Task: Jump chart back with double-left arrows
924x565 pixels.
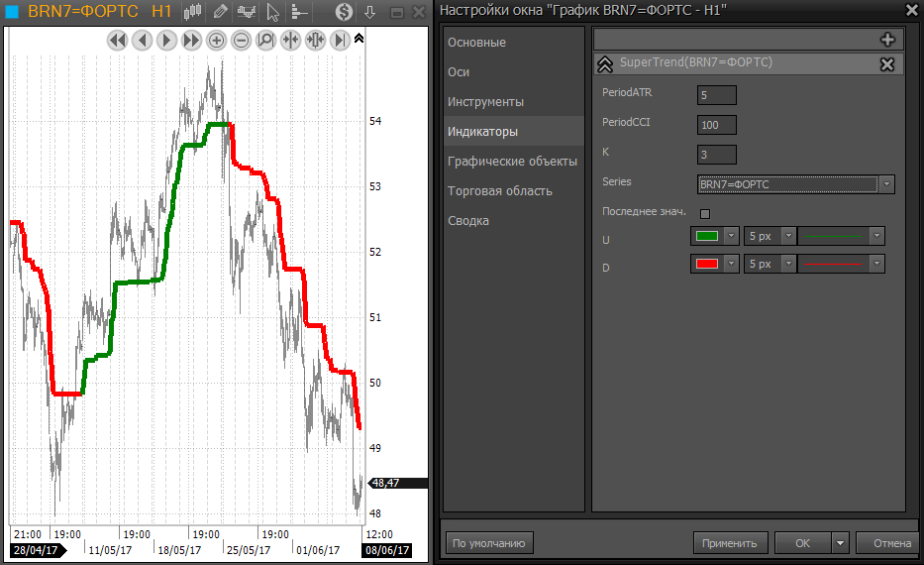Action: 117,41
